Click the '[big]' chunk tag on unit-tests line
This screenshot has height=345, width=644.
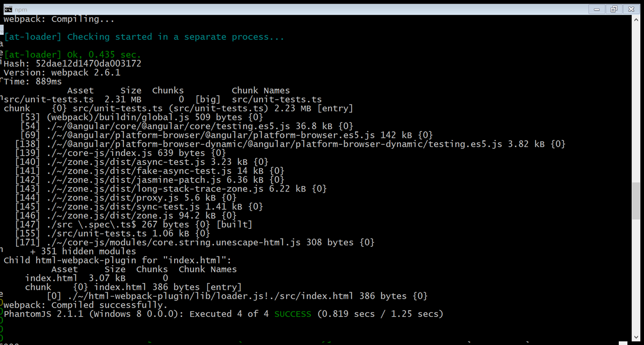coord(208,99)
